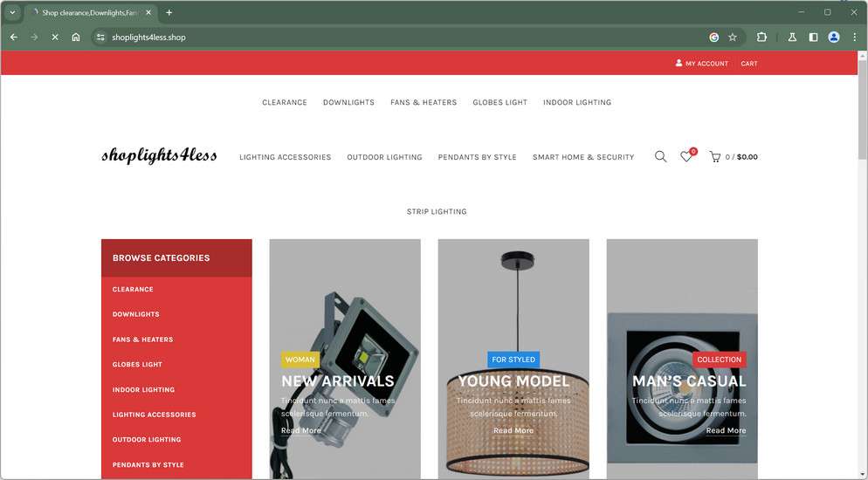View site information in the address bar
The height and width of the screenshot is (480, 868).
(100, 37)
